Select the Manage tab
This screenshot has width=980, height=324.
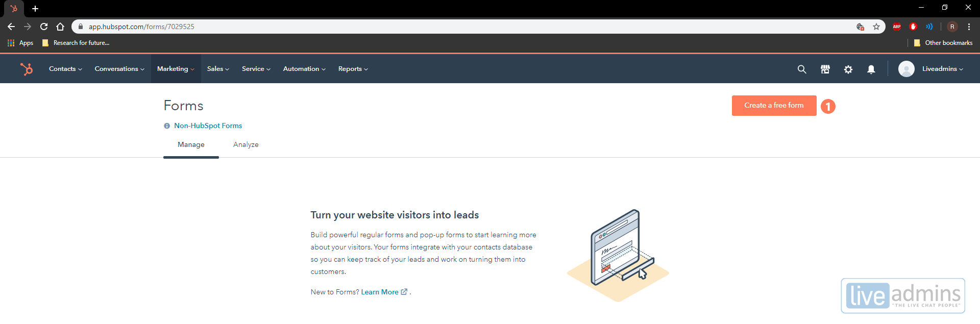click(x=191, y=145)
